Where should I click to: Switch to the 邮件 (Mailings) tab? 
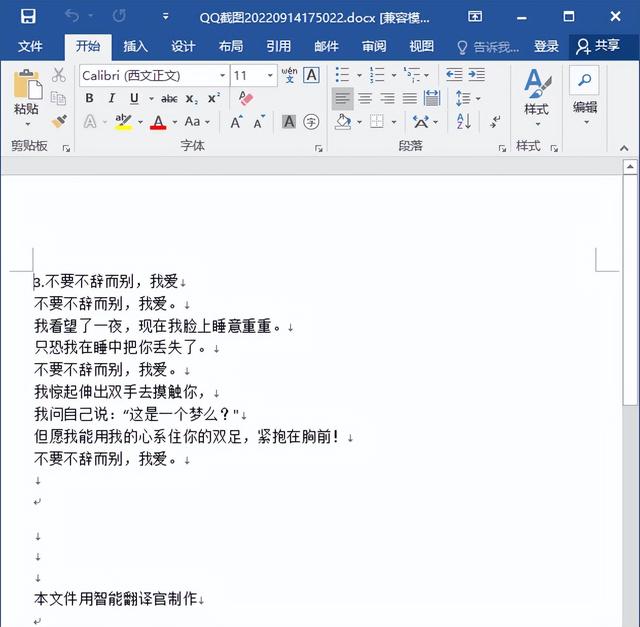click(327, 47)
